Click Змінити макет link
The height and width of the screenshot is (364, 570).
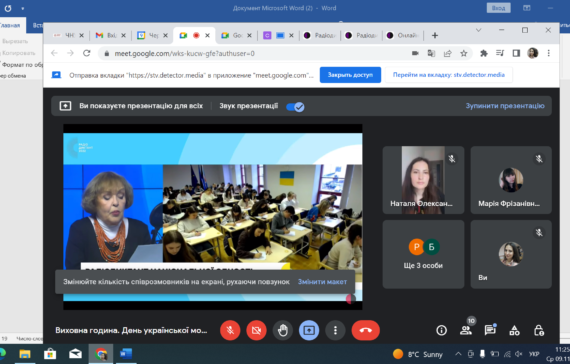pos(322,281)
